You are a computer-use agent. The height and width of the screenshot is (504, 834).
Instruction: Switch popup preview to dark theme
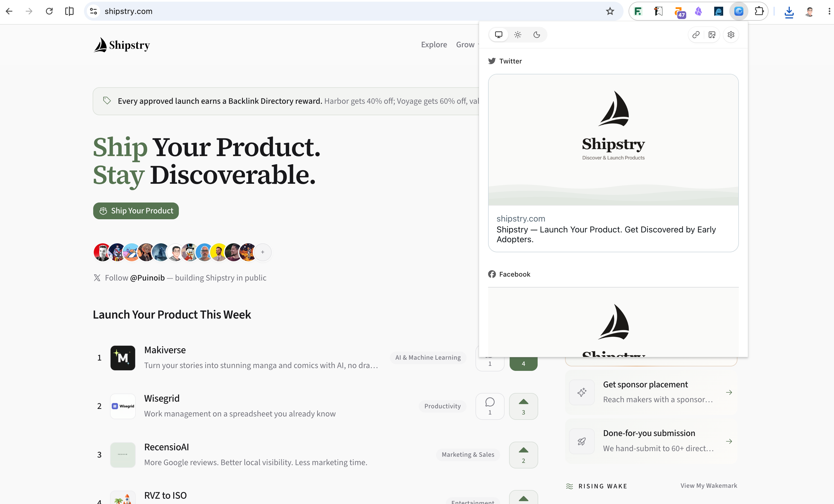tap(537, 34)
